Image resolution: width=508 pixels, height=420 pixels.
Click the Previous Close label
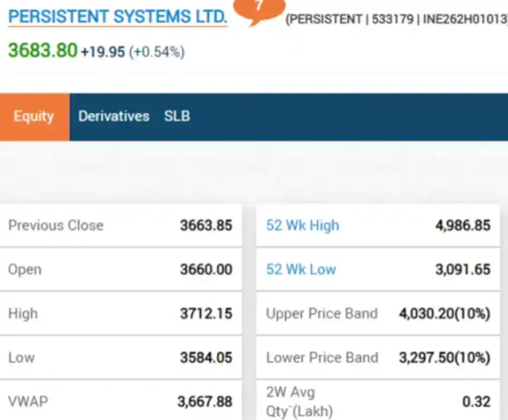(56, 225)
